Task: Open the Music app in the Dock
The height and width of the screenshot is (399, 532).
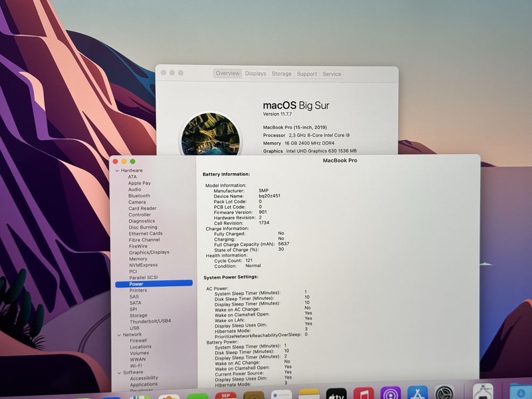Action: click(363, 394)
